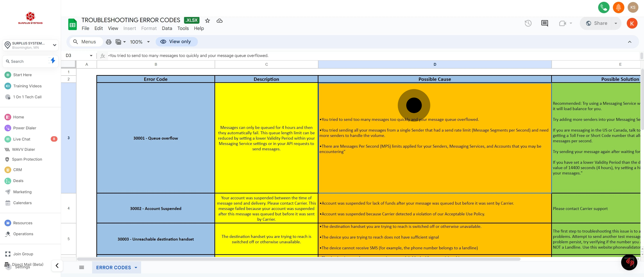The width and height of the screenshot is (644, 277).
Task: Open the ERROR CODES sheet tab dropdown arrow
Action: (136, 268)
